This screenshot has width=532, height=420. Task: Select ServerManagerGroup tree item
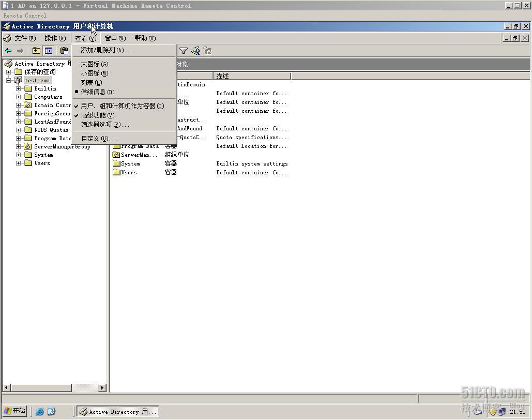click(x=62, y=147)
